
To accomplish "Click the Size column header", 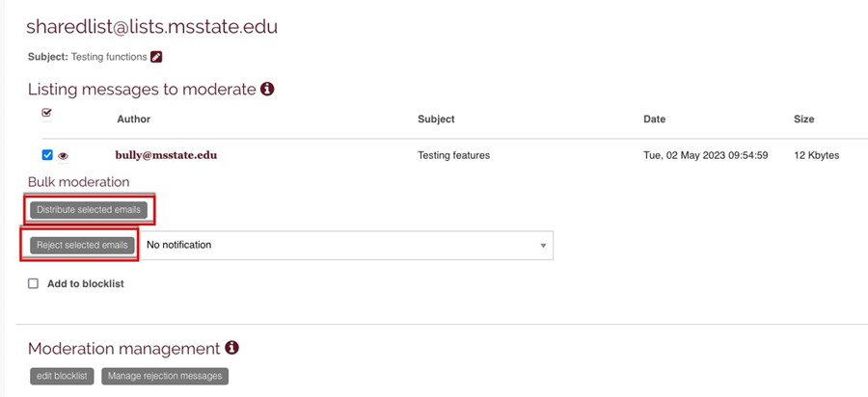I will 803,119.
